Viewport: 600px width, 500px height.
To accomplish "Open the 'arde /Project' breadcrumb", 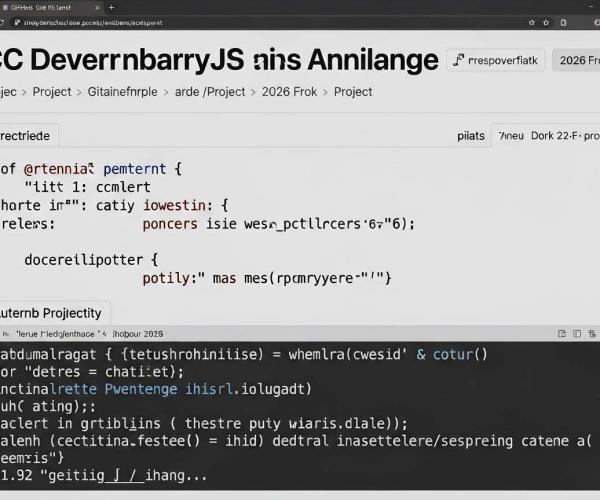I will coord(210,92).
